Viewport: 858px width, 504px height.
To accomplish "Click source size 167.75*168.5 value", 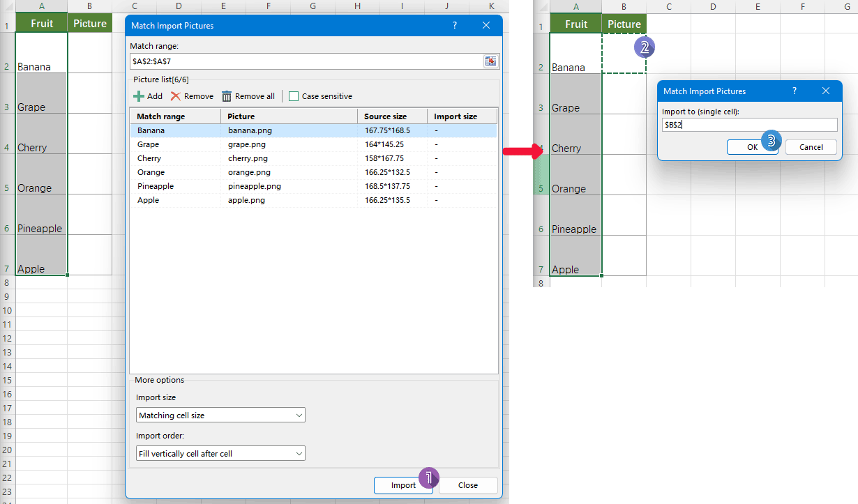I will [x=387, y=130].
